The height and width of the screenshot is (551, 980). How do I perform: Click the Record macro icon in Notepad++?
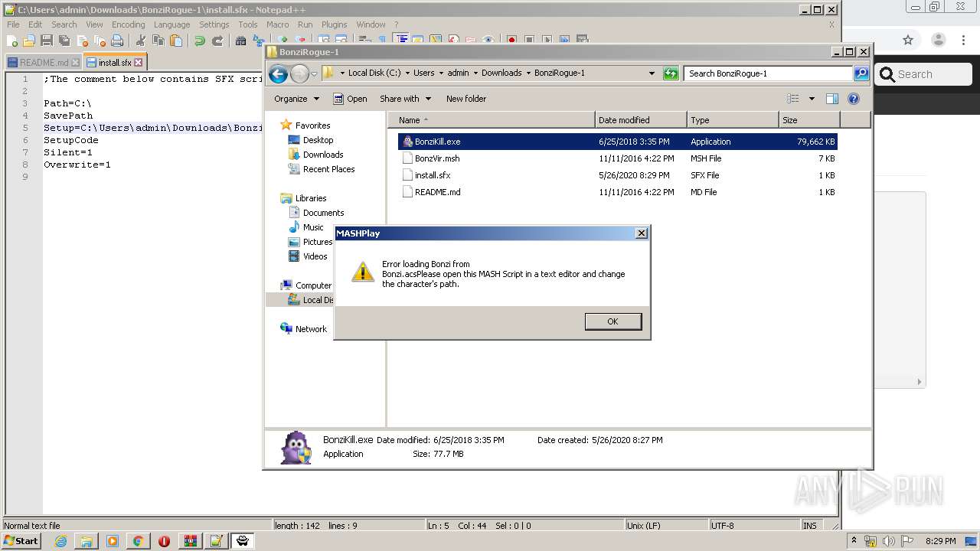(511, 41)
